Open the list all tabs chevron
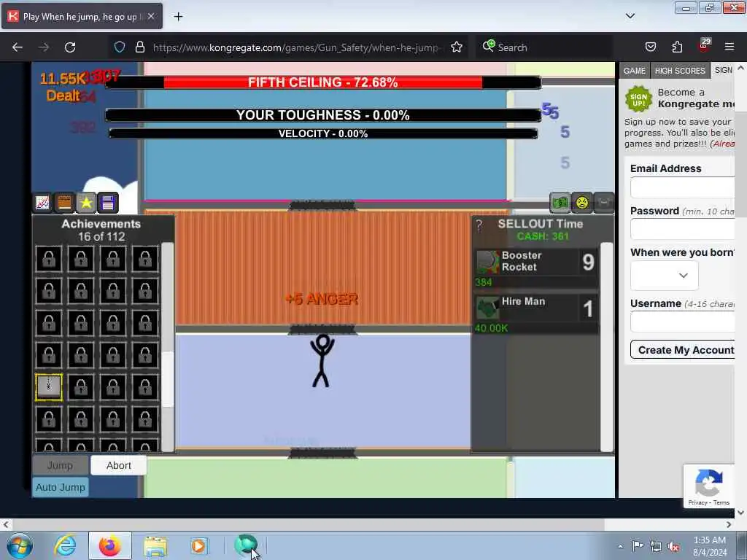The image size is (747, 560). pos(630,16)
